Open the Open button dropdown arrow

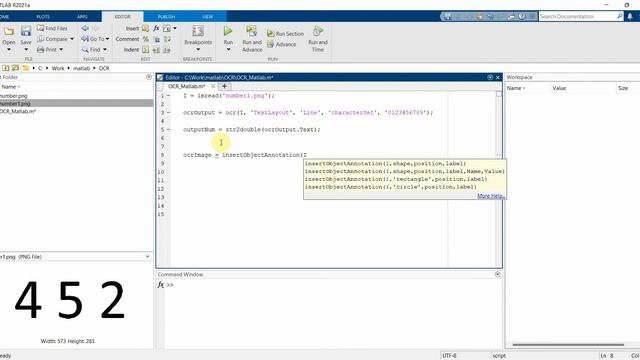9,50
